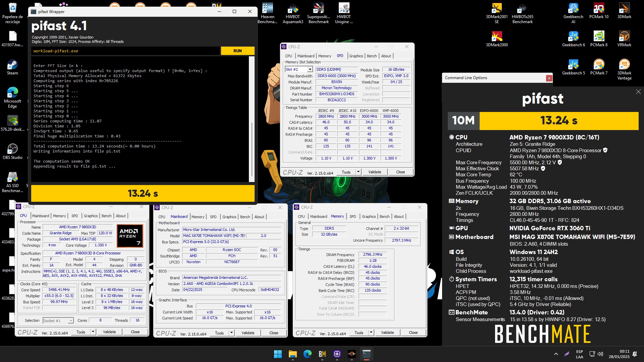Click the Module Manuf. BIWIN field
The image size is (644, 362).
click(336, 82)
